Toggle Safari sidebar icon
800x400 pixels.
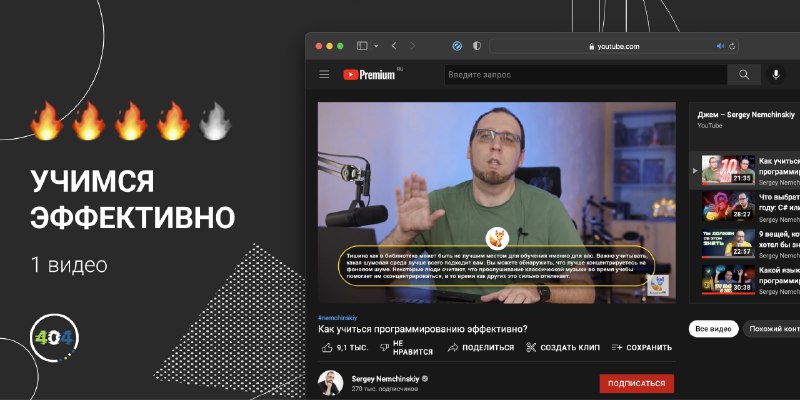click(x=362, y=46)
